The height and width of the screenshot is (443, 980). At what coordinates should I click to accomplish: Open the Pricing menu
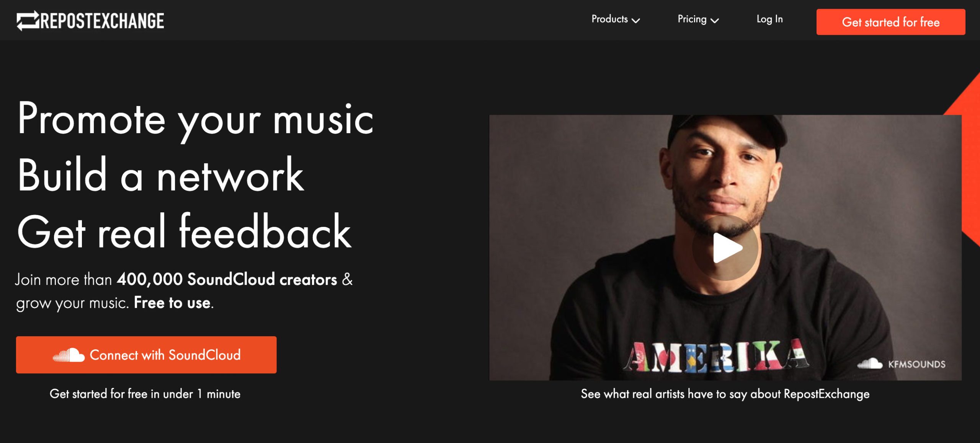click(698, 19)
